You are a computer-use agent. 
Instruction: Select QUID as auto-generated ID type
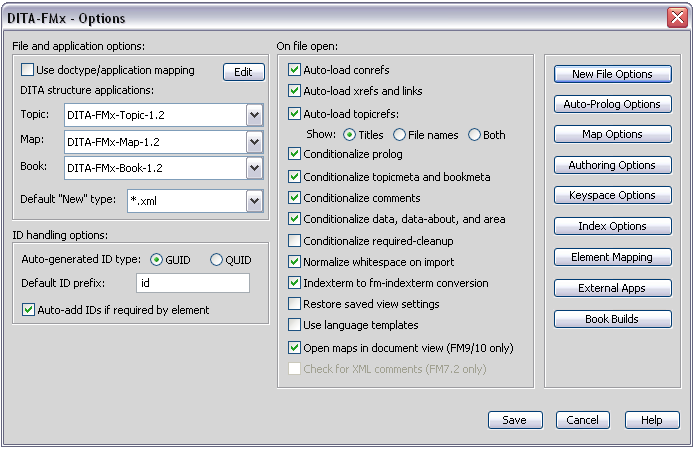pos(216,260)
